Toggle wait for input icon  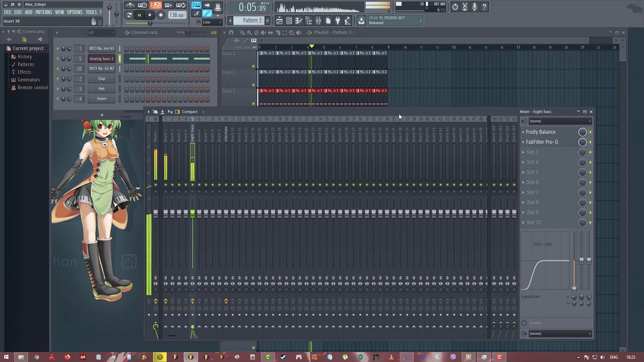(x=143, y=6)
